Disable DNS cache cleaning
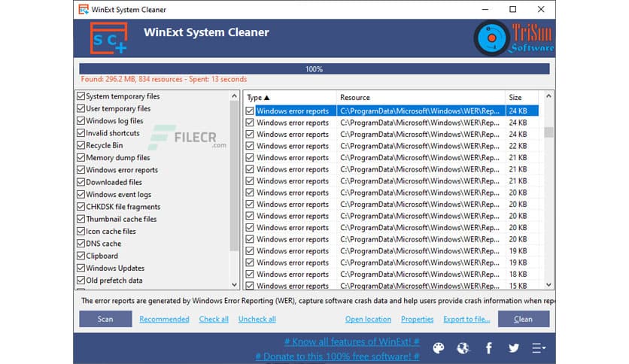The image size is (629, 364). click(x=81, y=244)
